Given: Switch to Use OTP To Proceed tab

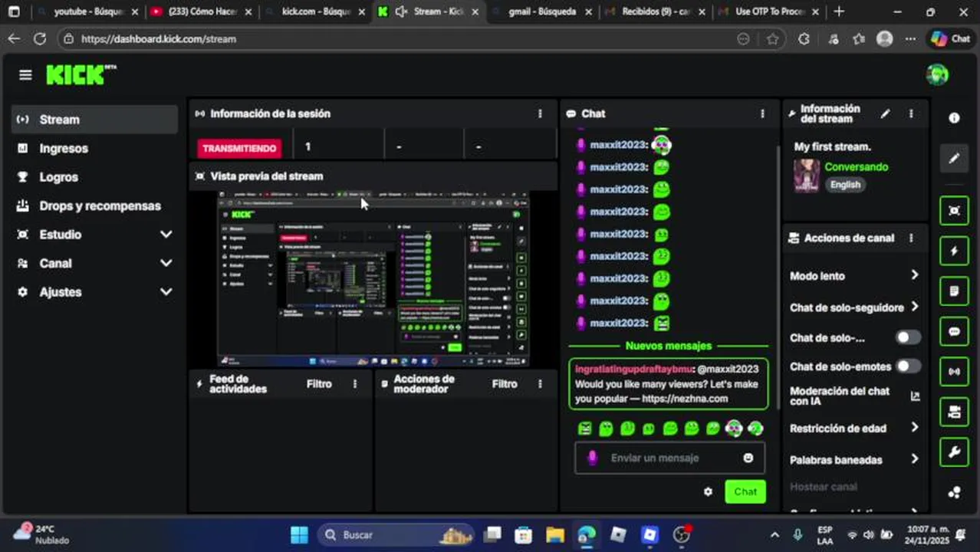Looking at the screenshot, I should click(769, 11).
